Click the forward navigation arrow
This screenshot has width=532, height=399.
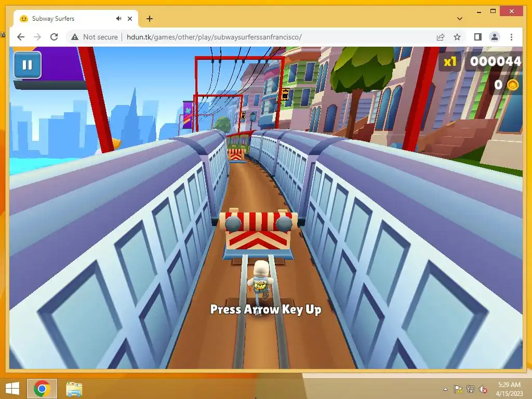[37, 37]
